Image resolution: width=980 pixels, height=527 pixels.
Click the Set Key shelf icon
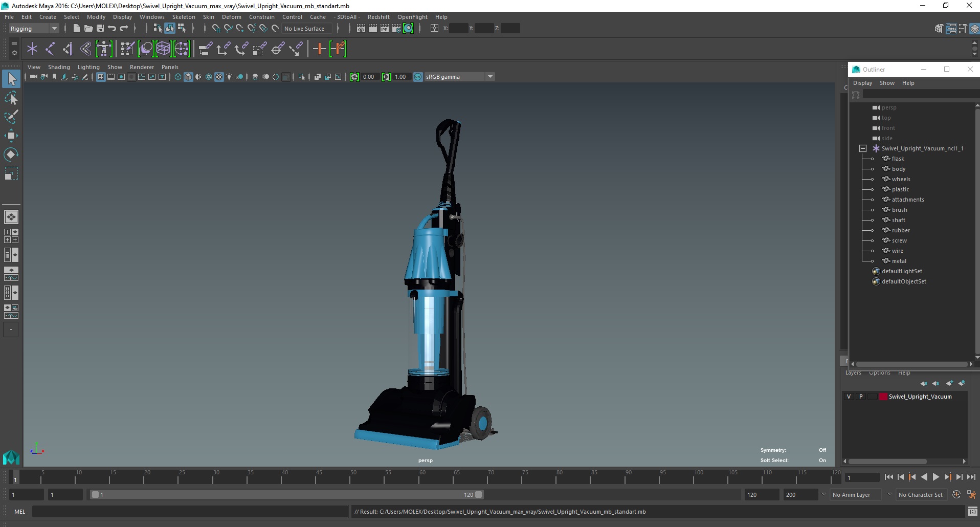pos(320,49)
